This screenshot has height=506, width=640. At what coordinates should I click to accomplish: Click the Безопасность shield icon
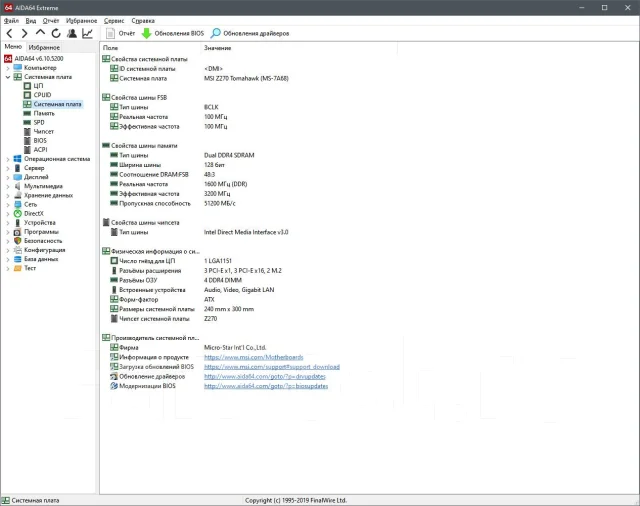(x=18, y=241)
